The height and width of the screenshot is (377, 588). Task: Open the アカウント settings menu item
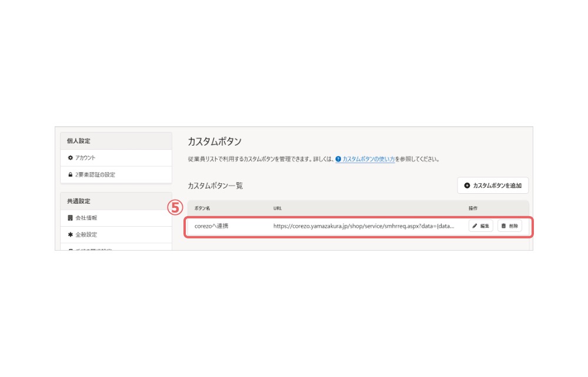point(116,158)
